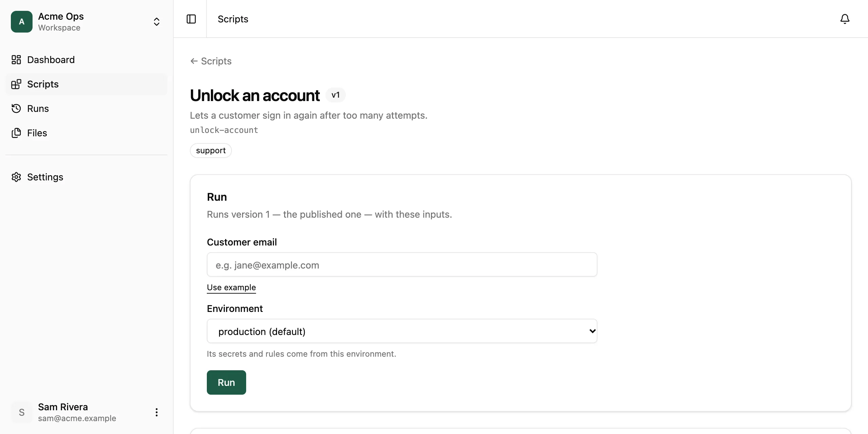This screenshot has width=868, height=434.
Task: Click the Acme Ops workspace avatar
Action: 22,22
